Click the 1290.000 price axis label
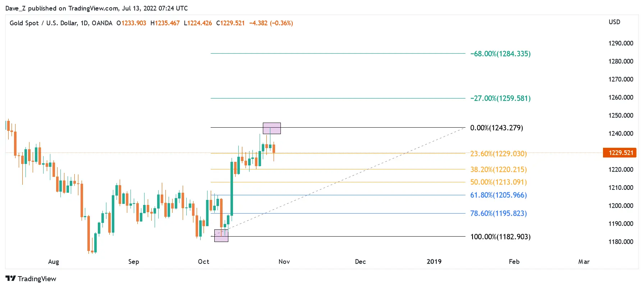The height and width of the screenshot is (288, 644). coord(621,44)
